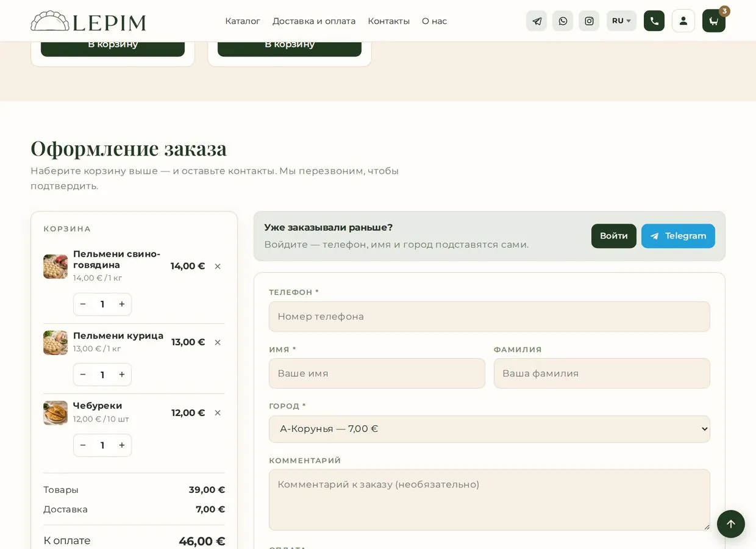Screen dimensions: 756x549
Task: Open the Instagram icon in header
Action: click(589, 21)
